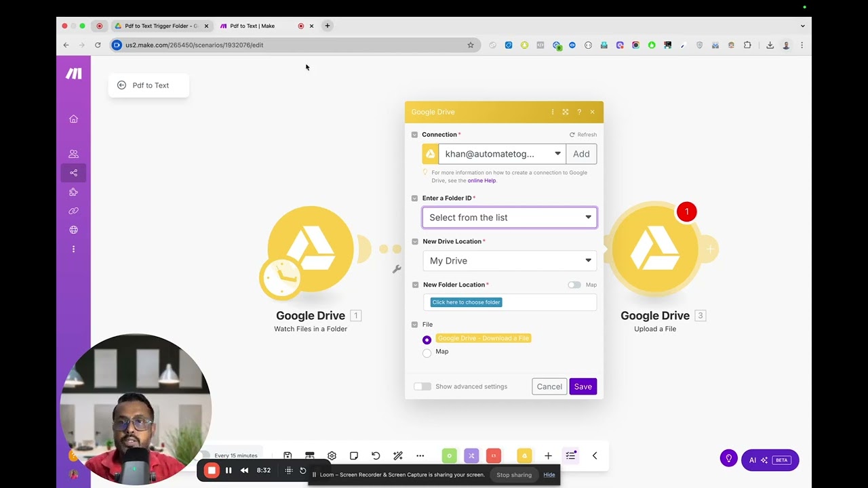
Task: Open the AI Beta assistant button
Action: [770, 460]
